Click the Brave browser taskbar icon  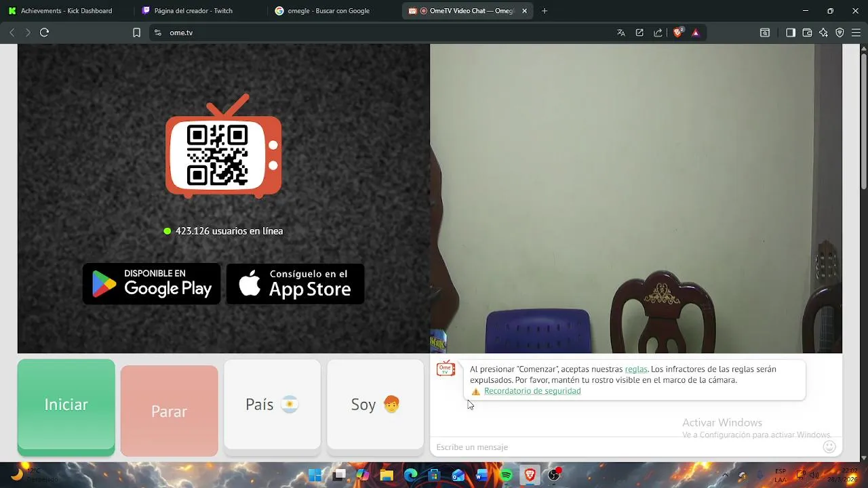pos(530,475)
